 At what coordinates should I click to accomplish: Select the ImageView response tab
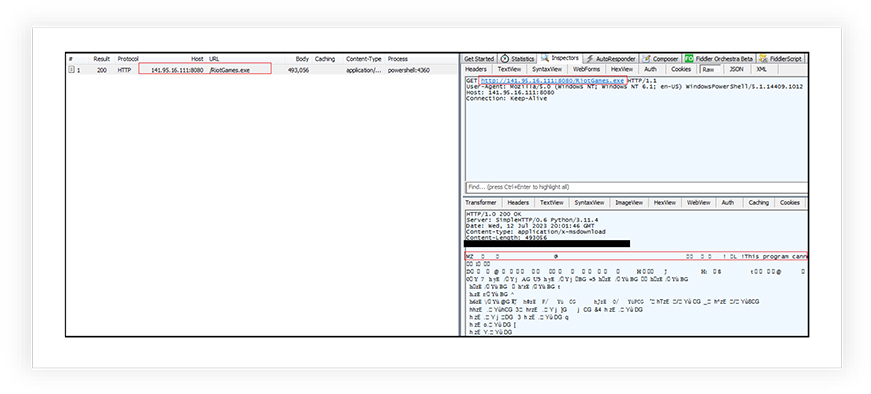[x=629, y=203]
